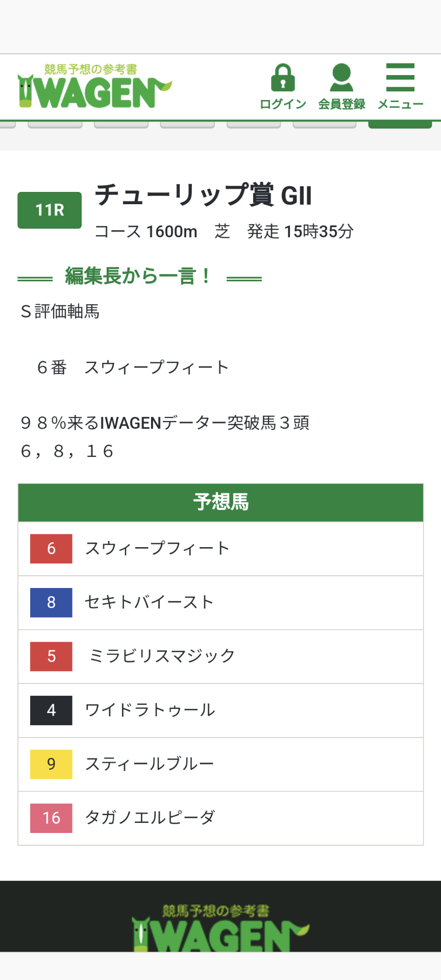Open セキトバイースト horse row
Viewport: 441px width, 980px height.
(x=220, y=603)
